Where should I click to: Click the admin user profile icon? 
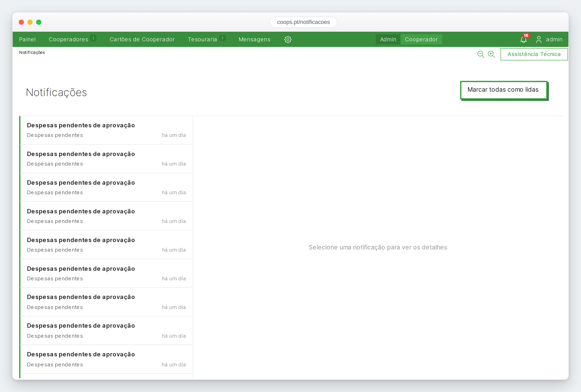pos(539,40)
